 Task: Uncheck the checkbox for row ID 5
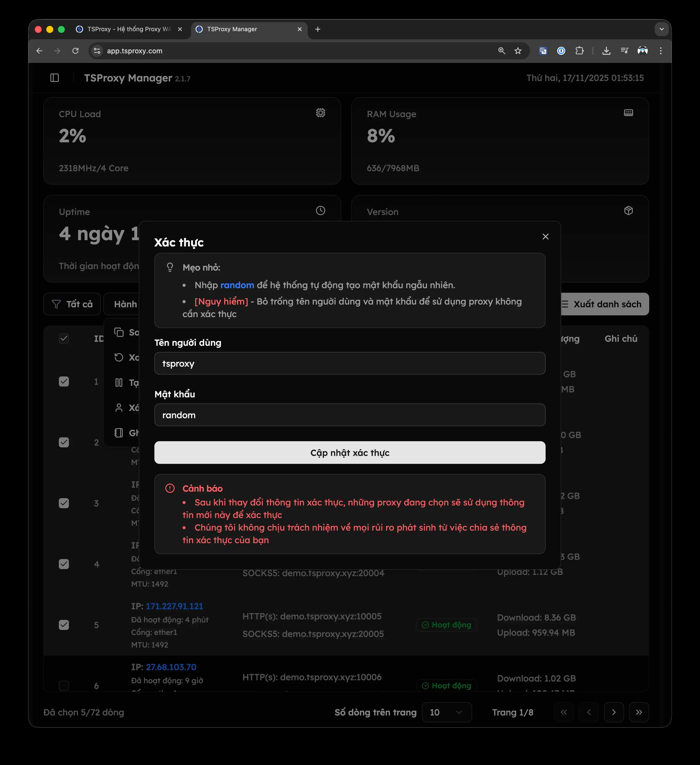pyautogui.click(x=64, y=625)
